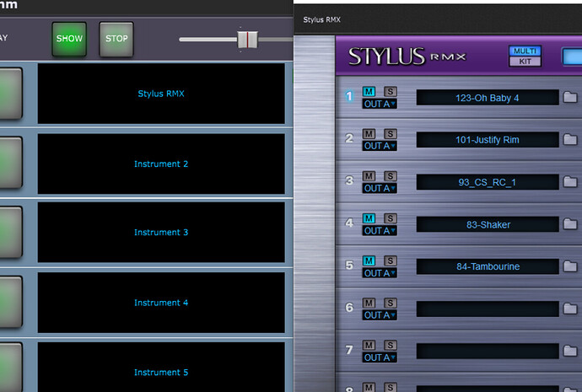Click the 84-Tambourine groove name
The image size is (582, 392).
pos(488,266)
